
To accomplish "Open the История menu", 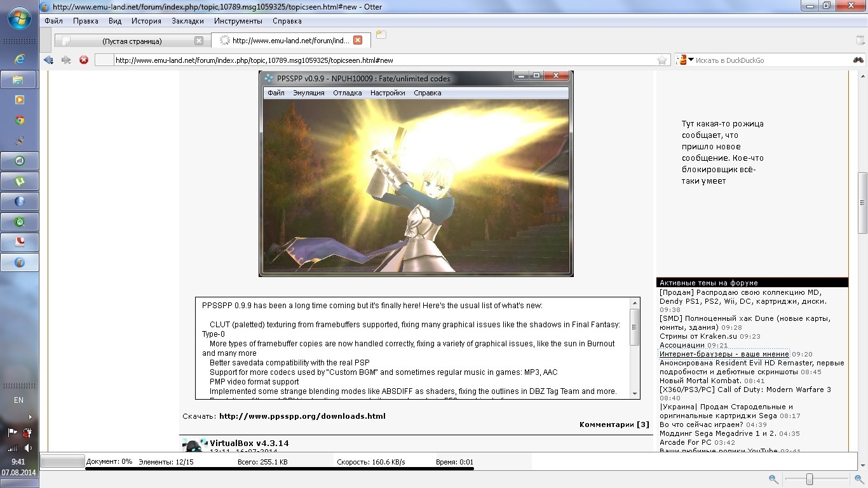I will click(146, 21).
